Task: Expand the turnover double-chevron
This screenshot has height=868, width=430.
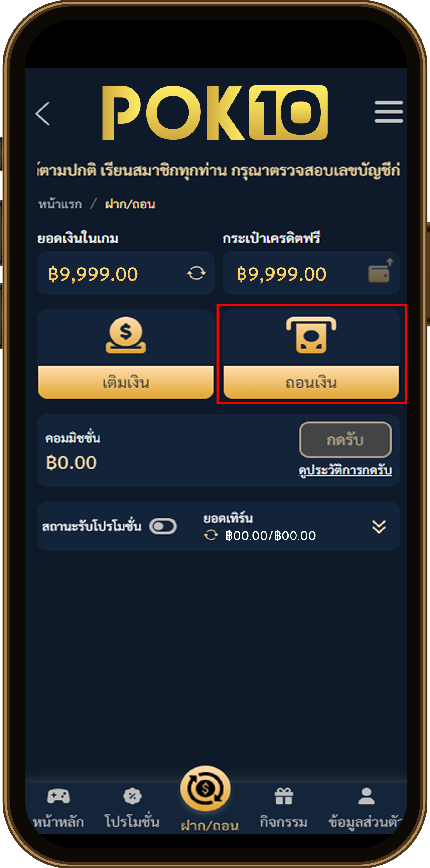Action: tap(379, 527)
